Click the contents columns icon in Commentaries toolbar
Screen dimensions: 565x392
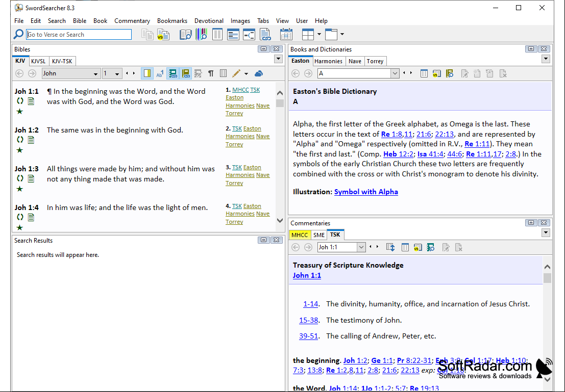(x=405, y=247)
